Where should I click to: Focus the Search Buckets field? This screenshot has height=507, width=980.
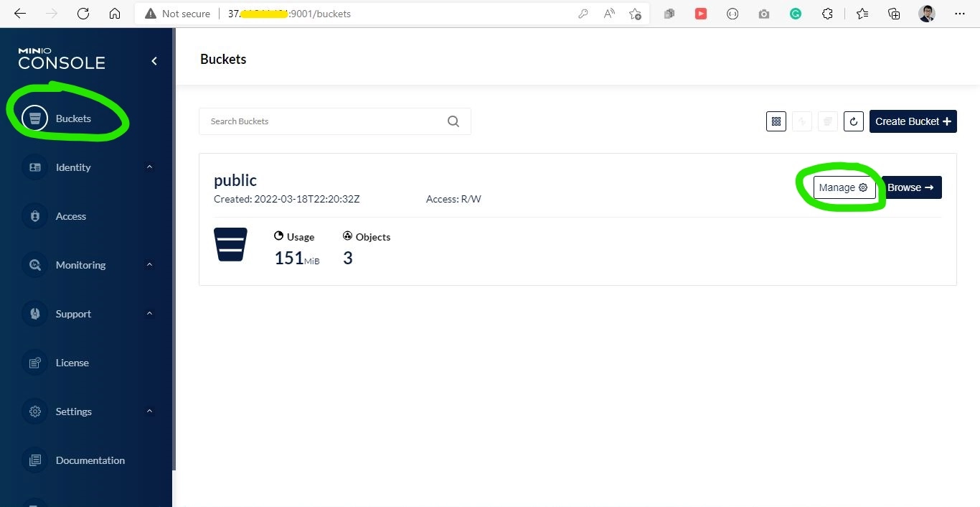point(334,121)
